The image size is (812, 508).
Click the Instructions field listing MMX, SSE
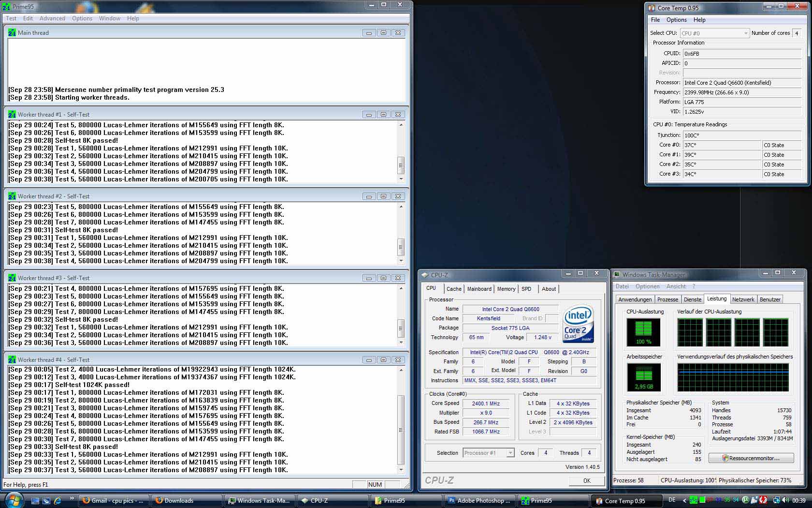point(530,380)
